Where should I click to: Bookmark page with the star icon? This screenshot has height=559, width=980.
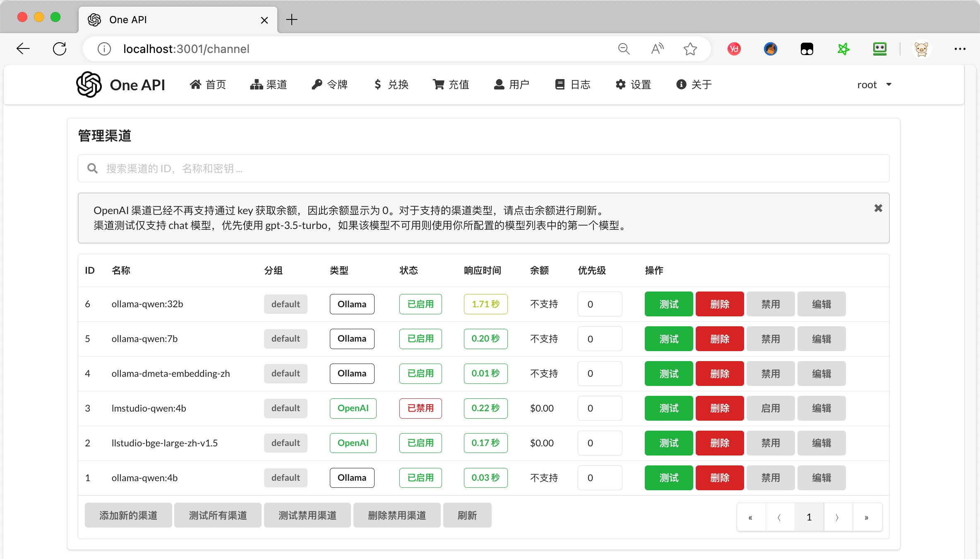click(690, 49)
